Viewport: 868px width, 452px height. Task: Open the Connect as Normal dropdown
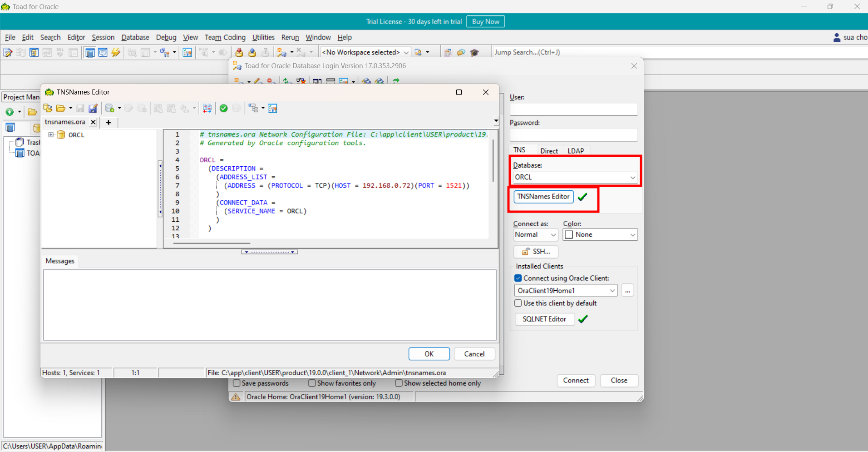click(553, 235)
